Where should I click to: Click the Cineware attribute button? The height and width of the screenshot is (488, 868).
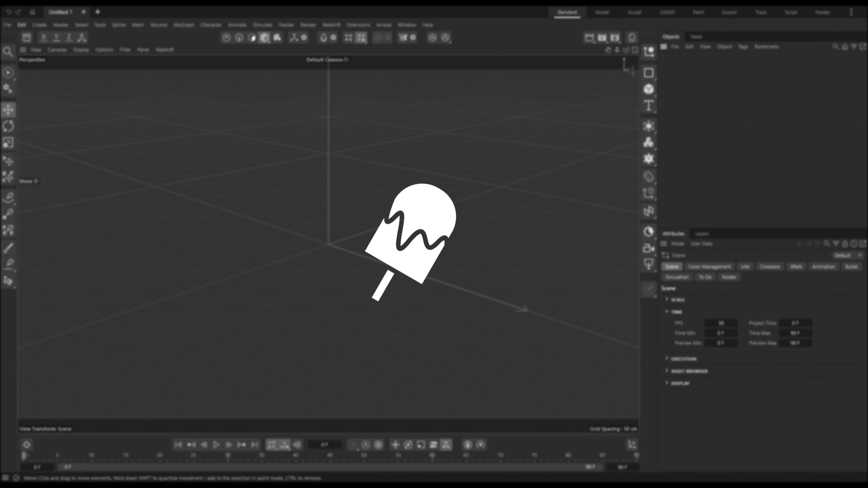point(769,267)
